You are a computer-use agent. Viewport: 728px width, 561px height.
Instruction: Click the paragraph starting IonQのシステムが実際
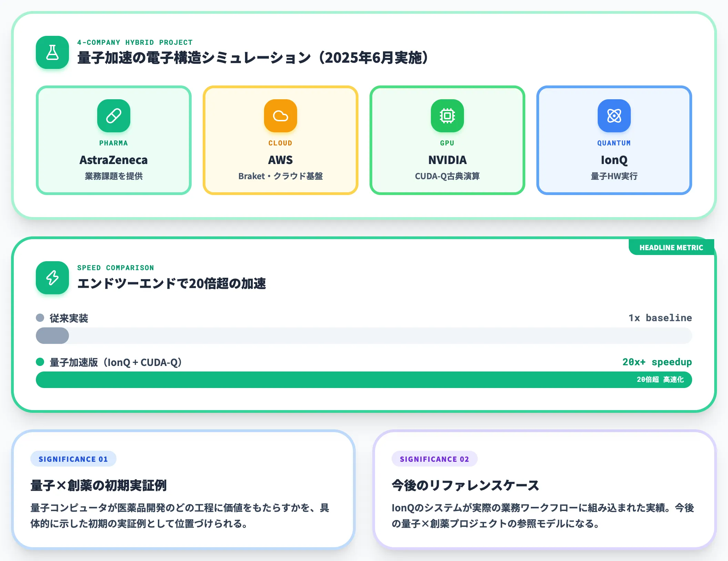[x=543, y=516]
